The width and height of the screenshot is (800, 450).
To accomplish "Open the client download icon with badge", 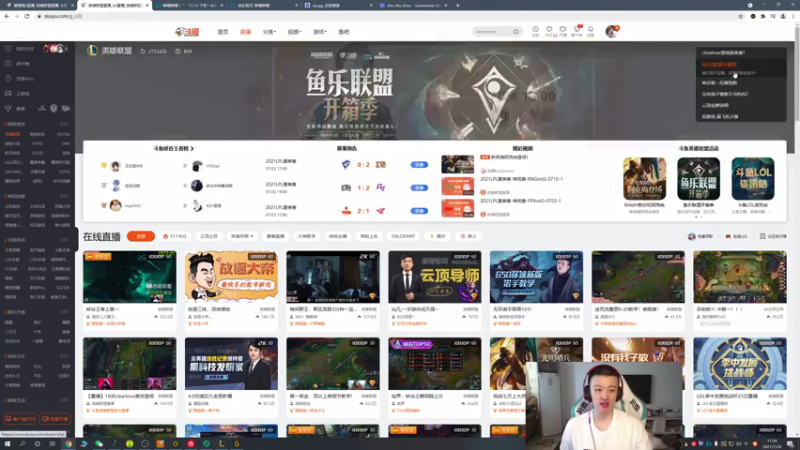I will [x=577, y=31].
